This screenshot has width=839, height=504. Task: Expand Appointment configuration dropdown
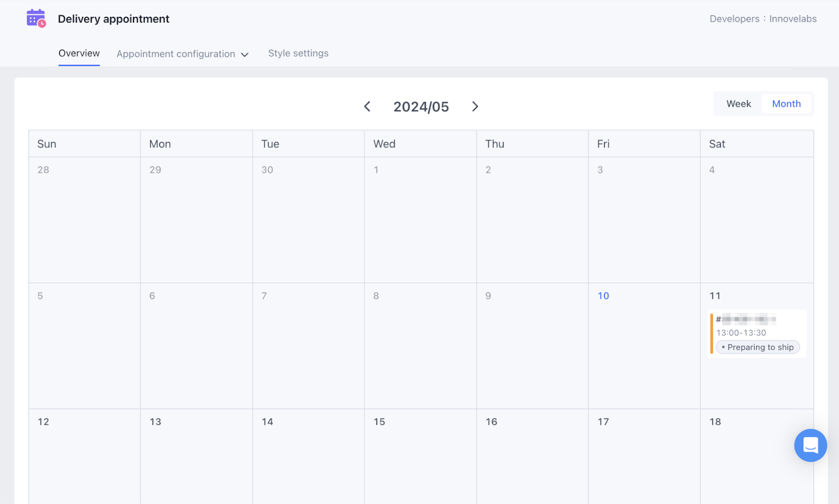[176, 54]
